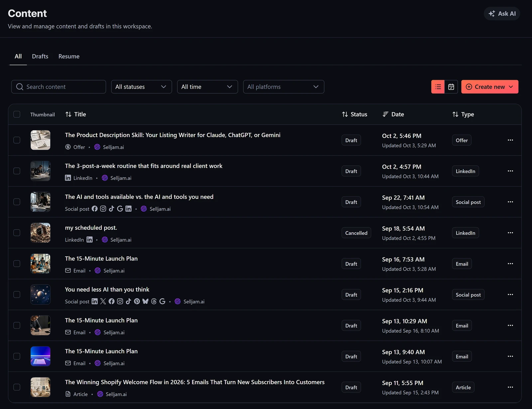Sort table by Date column
532x409 pixels.
click(393, 114)
